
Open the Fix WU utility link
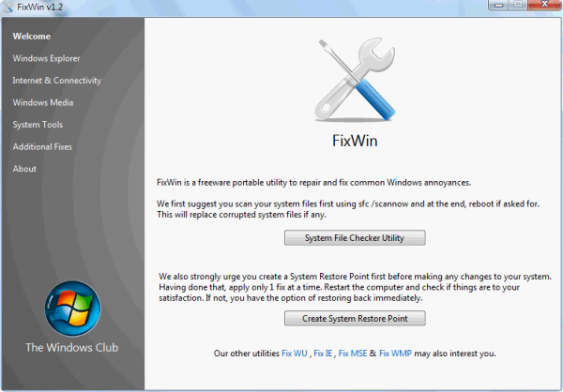click(295, 354)
